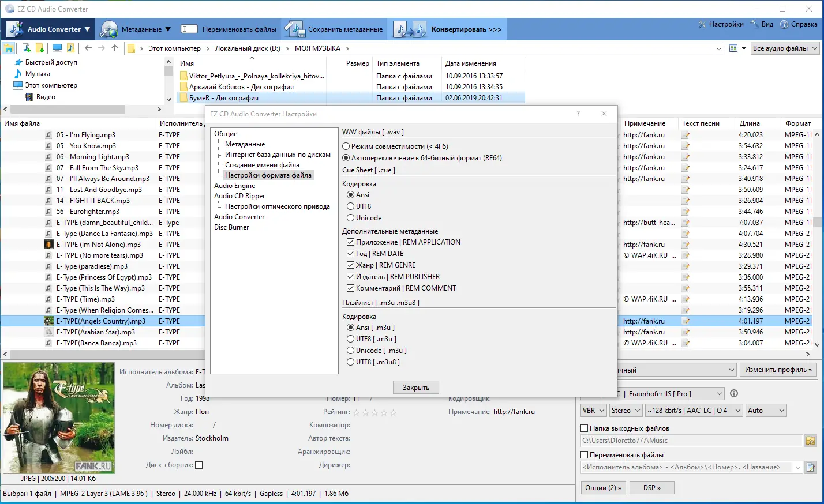Viewport: 824px width, 504px height.
Task: Open the ~128 kbit/s bitrate dropdown
Action: (694, 411)
